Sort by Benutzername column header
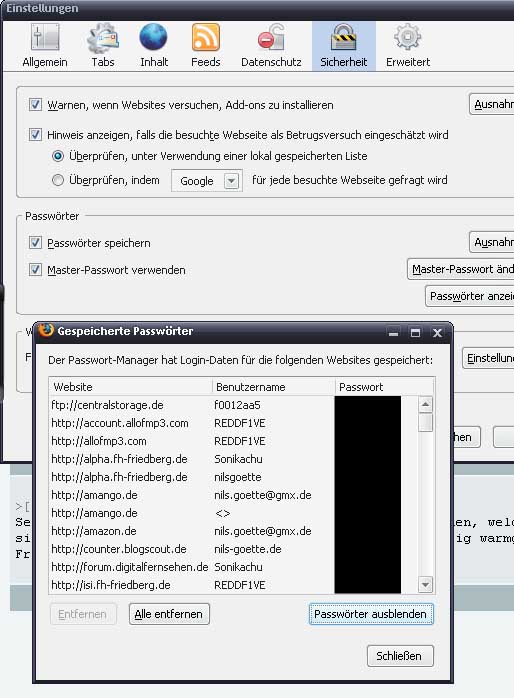Image resolution: width=514 pixels, height=698 pixels. 273,387
